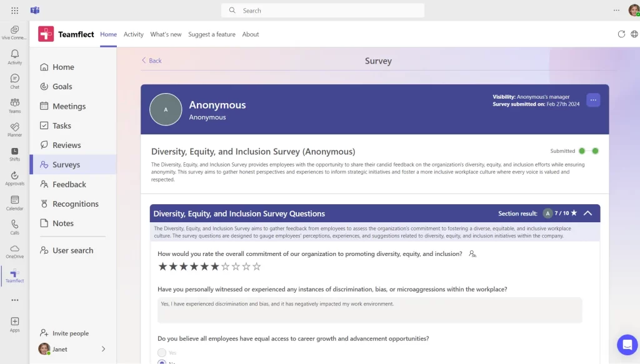Select Surveys in the sidebar
640x364 pixels.
coord(72,165)
